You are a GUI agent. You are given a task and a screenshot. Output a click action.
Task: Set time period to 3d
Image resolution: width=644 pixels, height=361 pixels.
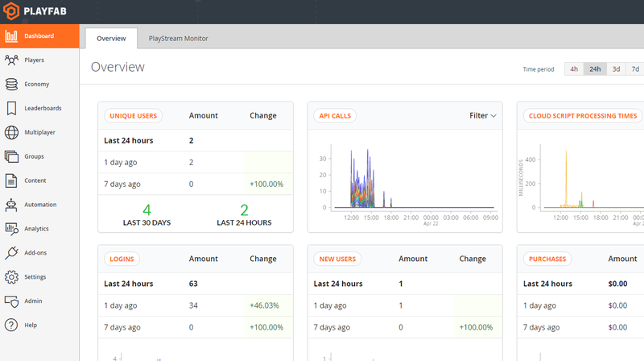[x=616, y=69]
